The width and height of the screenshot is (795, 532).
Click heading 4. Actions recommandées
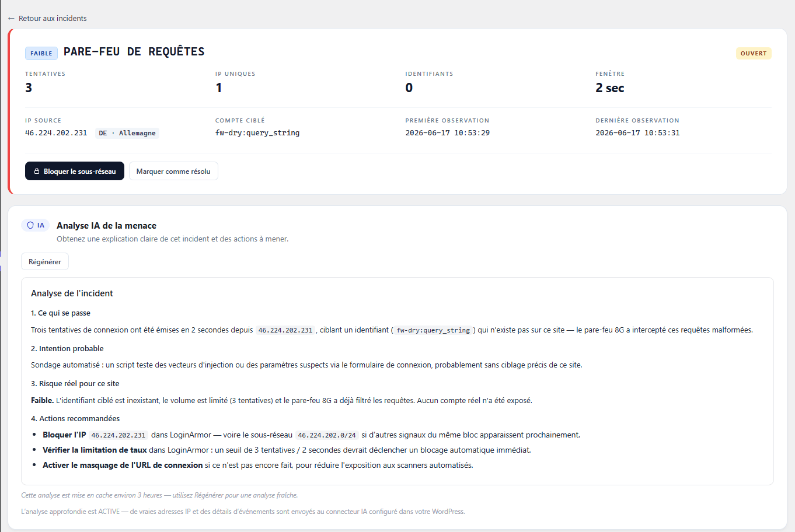tap(75, 418)
